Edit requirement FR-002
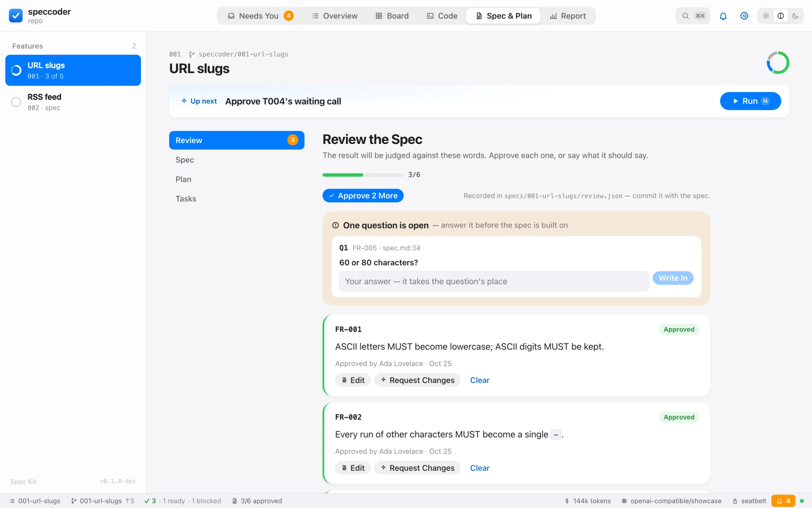 pos(353,468)
